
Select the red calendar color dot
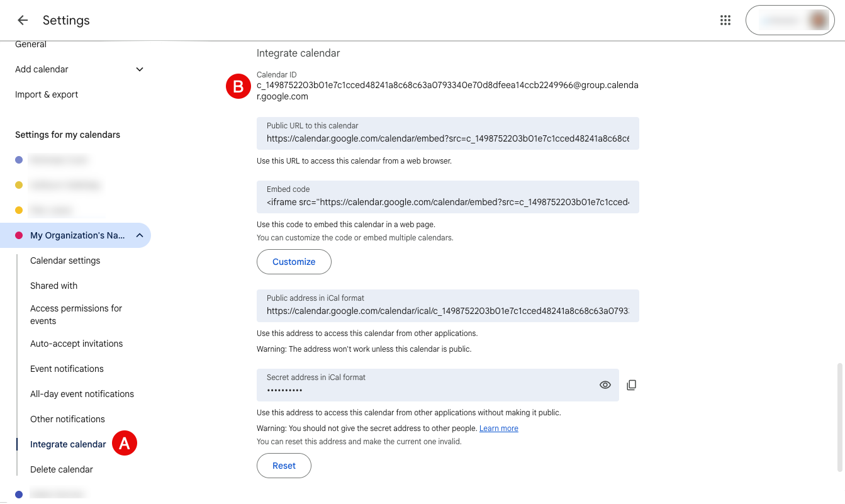[19, 235]
